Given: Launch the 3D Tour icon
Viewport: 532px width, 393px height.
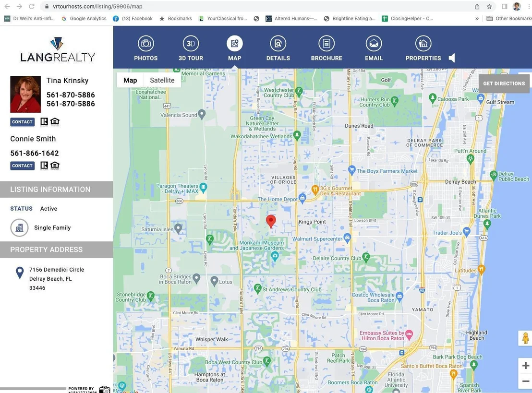Looking at the screenshot, I should (191, 44).
